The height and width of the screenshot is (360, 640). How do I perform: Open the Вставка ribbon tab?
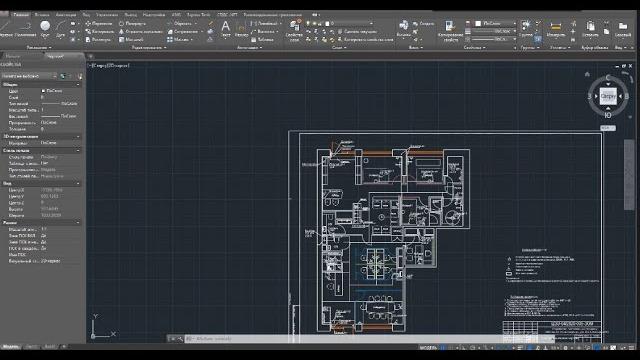coord(42,15)
